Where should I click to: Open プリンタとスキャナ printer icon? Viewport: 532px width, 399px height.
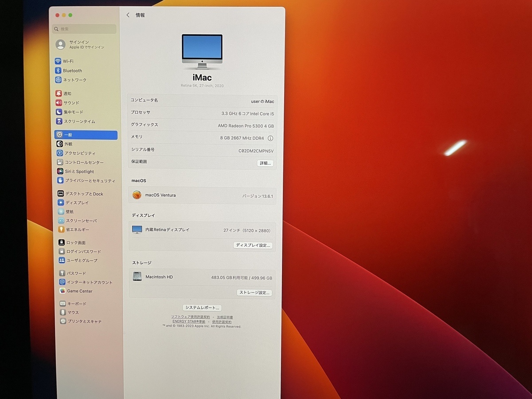[x=63, y=321]
